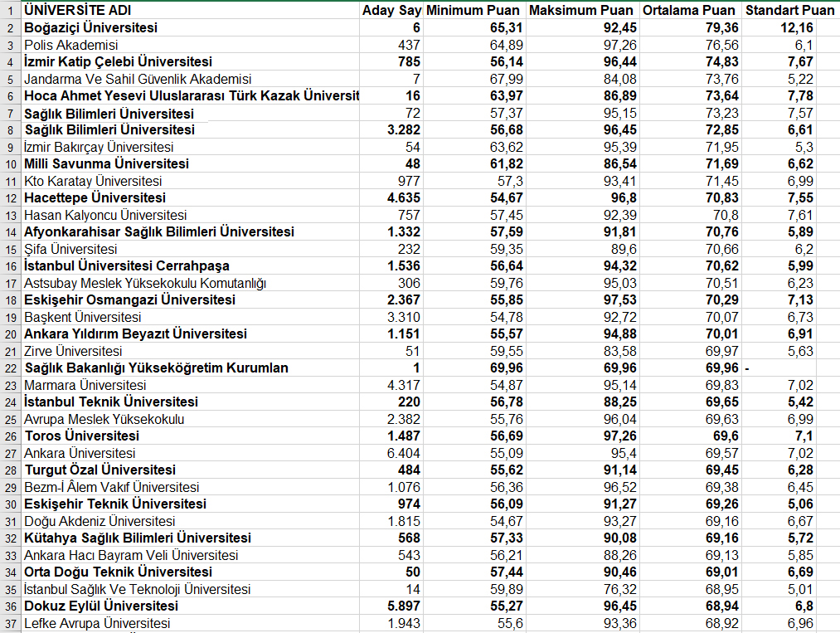Select entire row via row header 1
This screenshot has width=840, height=633.
click(x=11, y=10)
